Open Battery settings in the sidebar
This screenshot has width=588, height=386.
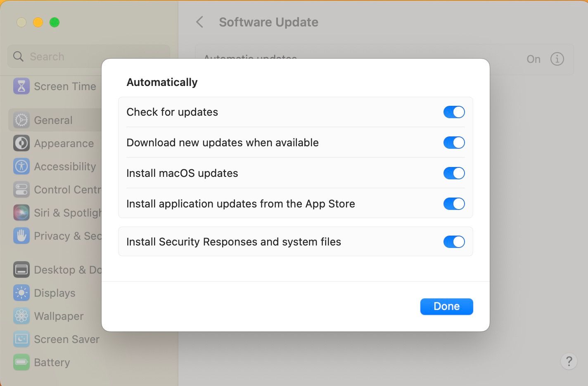(x=52, y=362)
